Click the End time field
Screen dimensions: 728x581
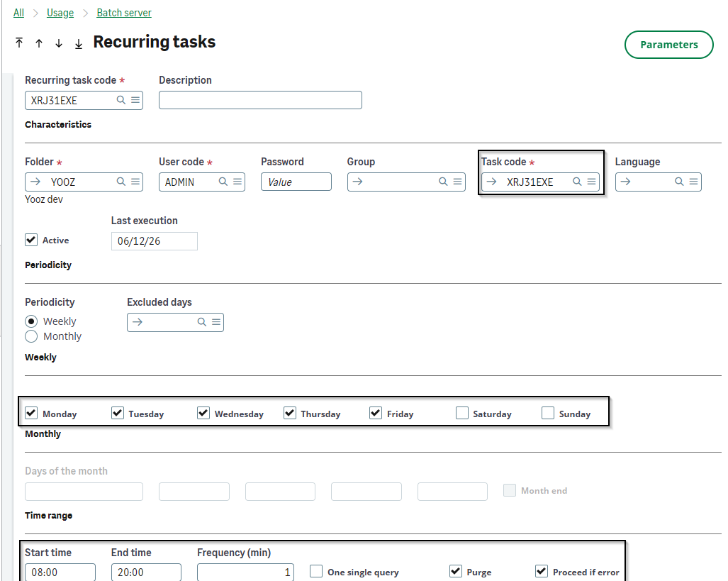tap(146, 572)
